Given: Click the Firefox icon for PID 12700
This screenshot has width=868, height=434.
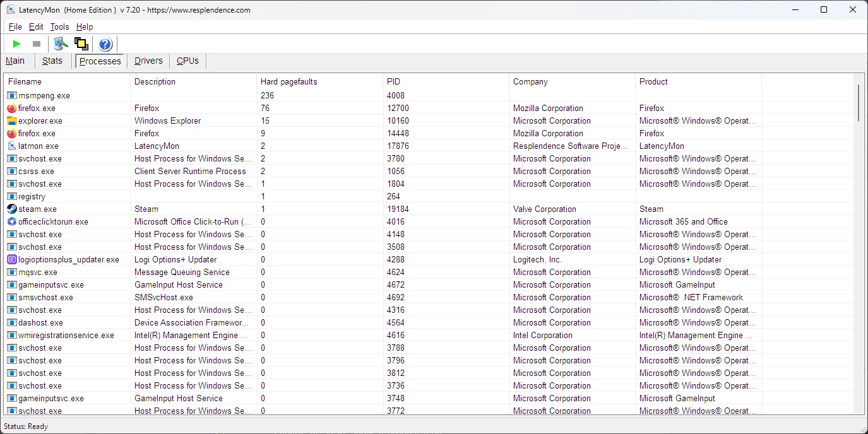Looking at the screenshot, I should coord(12,108).
